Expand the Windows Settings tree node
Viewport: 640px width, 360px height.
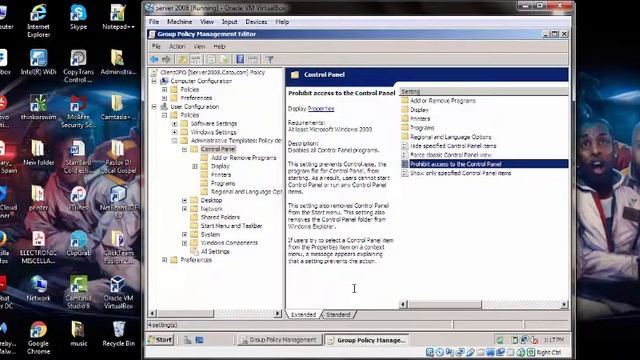pos(175,132)
